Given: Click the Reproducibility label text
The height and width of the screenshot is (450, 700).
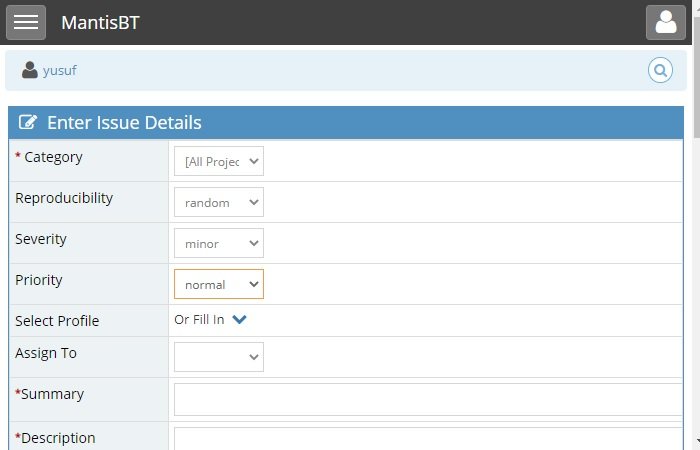Looking at the screenshot, I should (64, 198).
